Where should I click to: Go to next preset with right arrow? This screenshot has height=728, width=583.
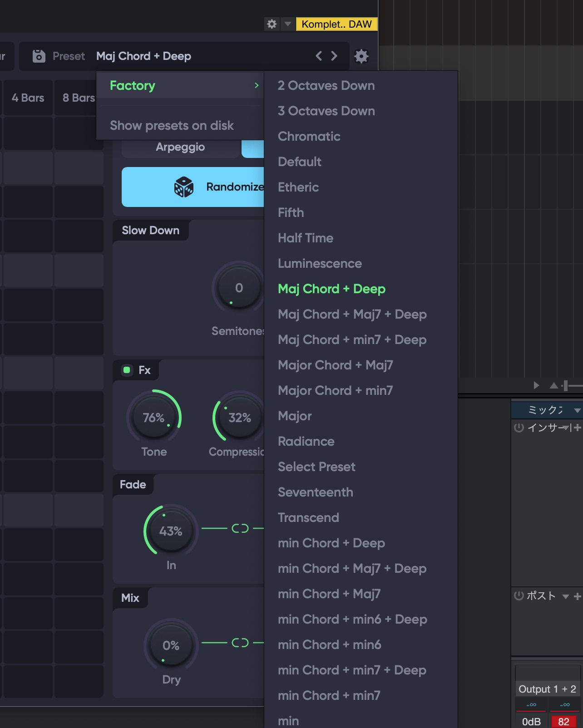coord(334,56)
